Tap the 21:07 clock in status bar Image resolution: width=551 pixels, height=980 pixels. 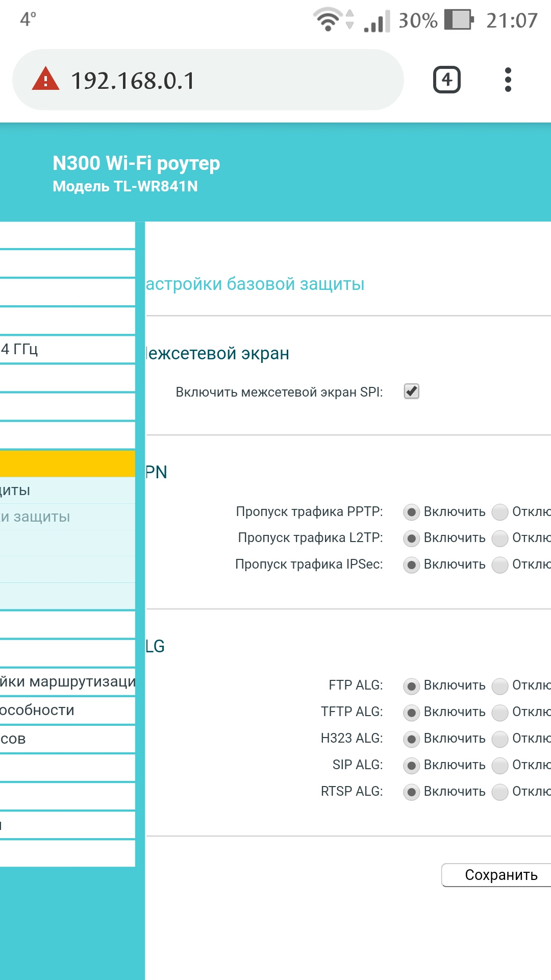pyautogui.click(x=512, y=20)
